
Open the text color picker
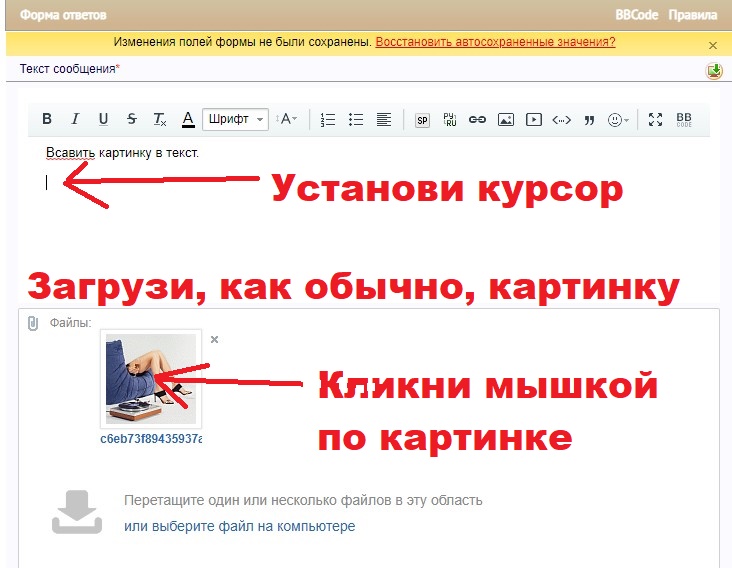click(x=188, y=119)
